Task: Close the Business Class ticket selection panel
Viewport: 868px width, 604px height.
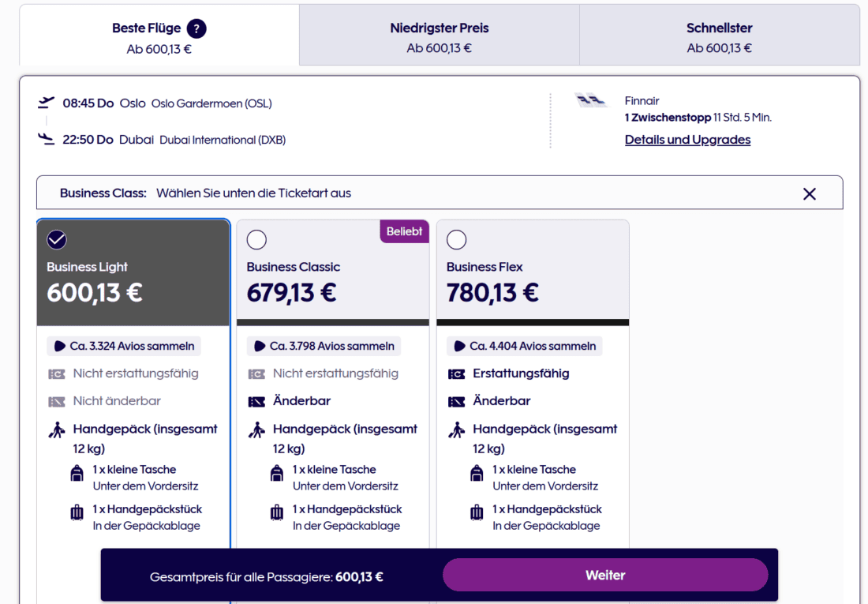Action: click(x=809, y=193)
